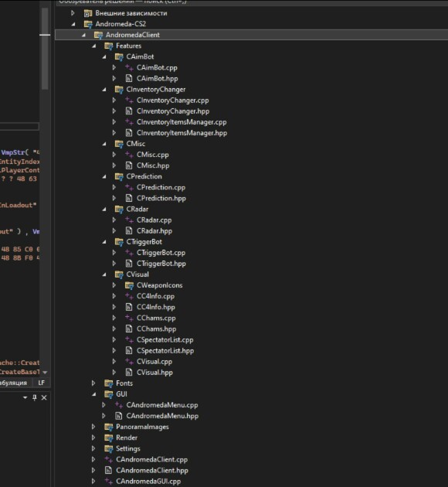The width and height of the screenshot is (448, 487).
Task: Expand the CWeaponIcons folder
Action: [x=114, y=285]
